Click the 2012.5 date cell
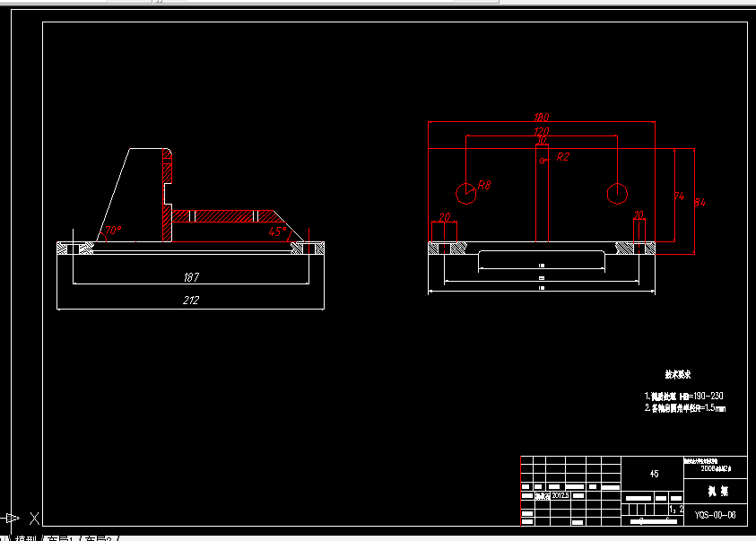 point(560,495)
